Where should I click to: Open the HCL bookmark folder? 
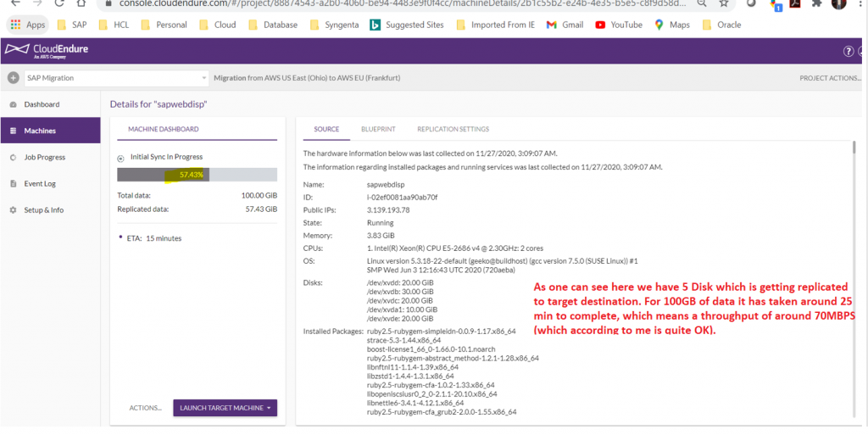[x=114, y=25]
